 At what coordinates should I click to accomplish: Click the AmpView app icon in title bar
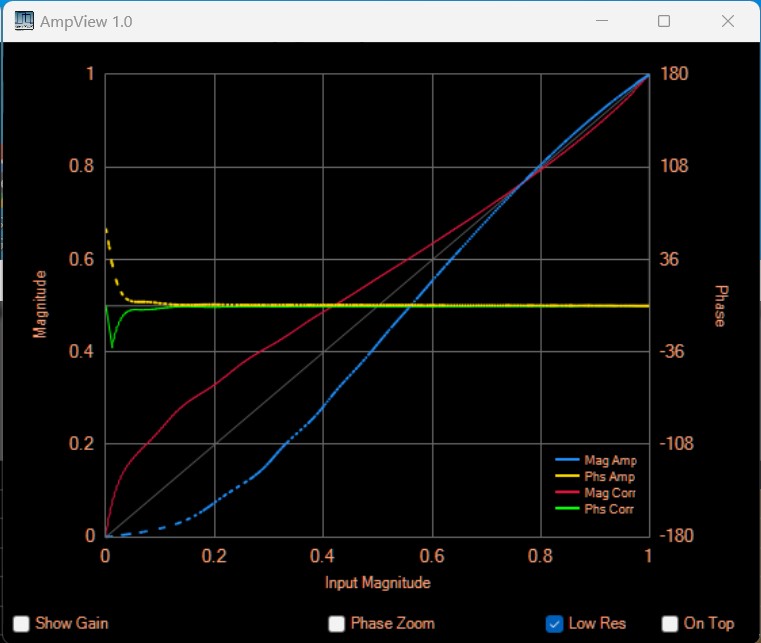coord(20,21)
